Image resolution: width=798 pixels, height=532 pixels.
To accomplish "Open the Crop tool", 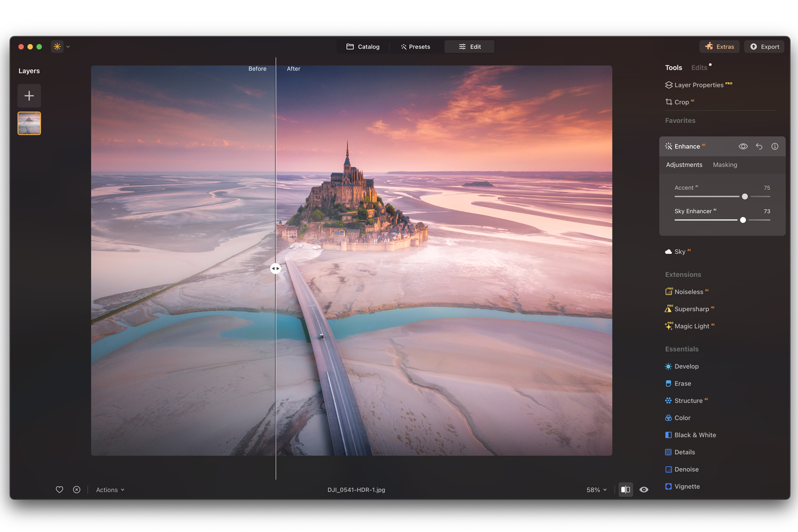I will 679,102.
